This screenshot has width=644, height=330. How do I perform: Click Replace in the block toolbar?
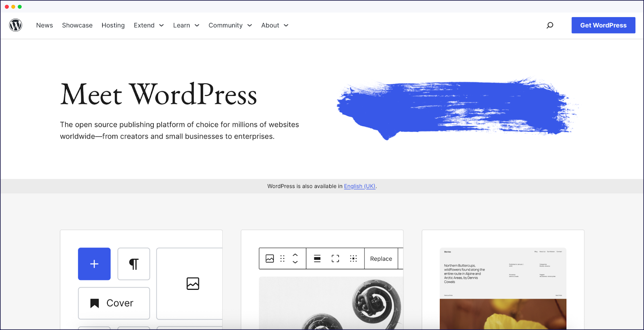click(x=381, y=259)
